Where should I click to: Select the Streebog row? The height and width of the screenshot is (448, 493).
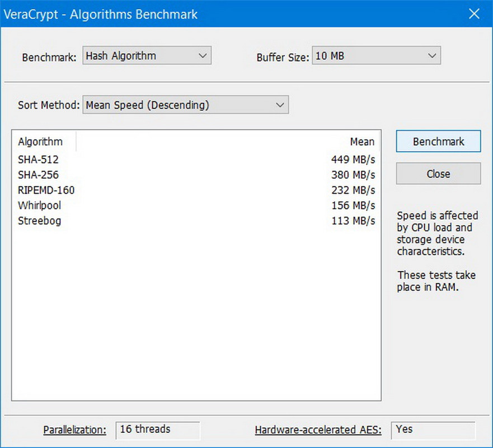pyautogui.click(x=196, y=221)
